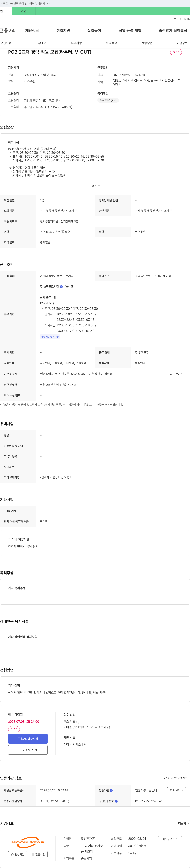Report a fake job ad via 거짓구인광고 신고
Screen dimensions: 190x868
[176, 778]
